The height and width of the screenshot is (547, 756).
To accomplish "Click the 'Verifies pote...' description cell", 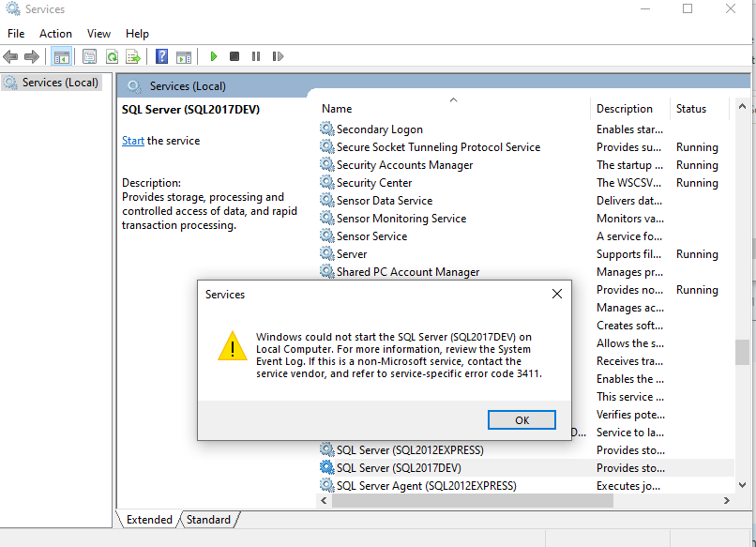I will pyautogui.click(x=630, y=415).
